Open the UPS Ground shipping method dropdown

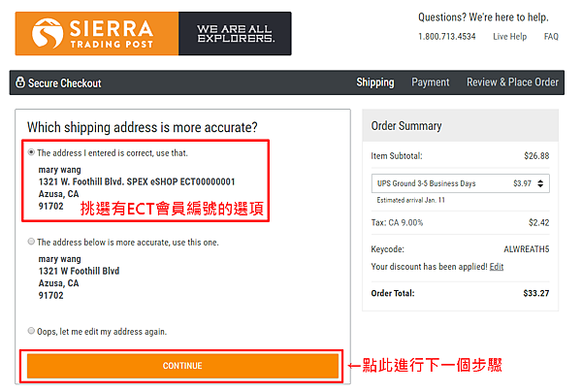(x=460, y=183)
